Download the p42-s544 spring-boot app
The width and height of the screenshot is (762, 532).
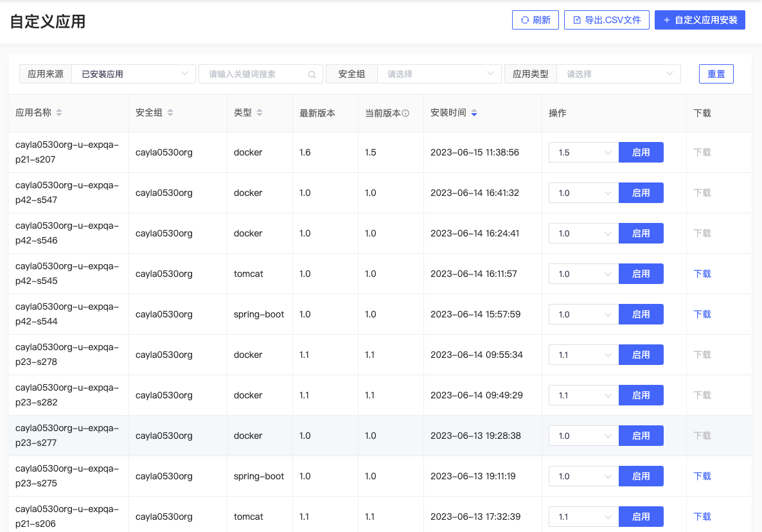click(x=702, y=314)
